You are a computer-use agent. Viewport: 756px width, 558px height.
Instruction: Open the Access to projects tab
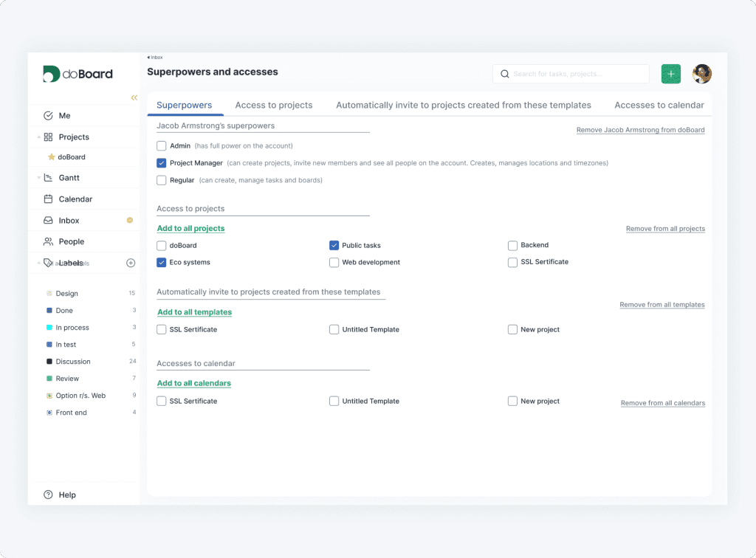click(x=274, y=105)
